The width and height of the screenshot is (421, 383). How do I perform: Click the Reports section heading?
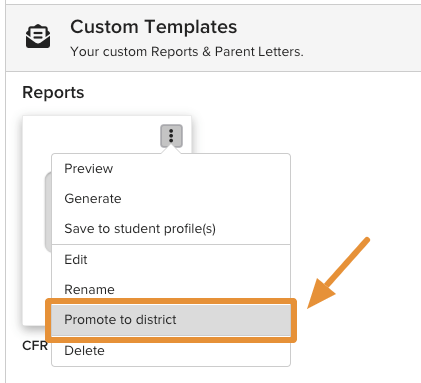(53, 92)
